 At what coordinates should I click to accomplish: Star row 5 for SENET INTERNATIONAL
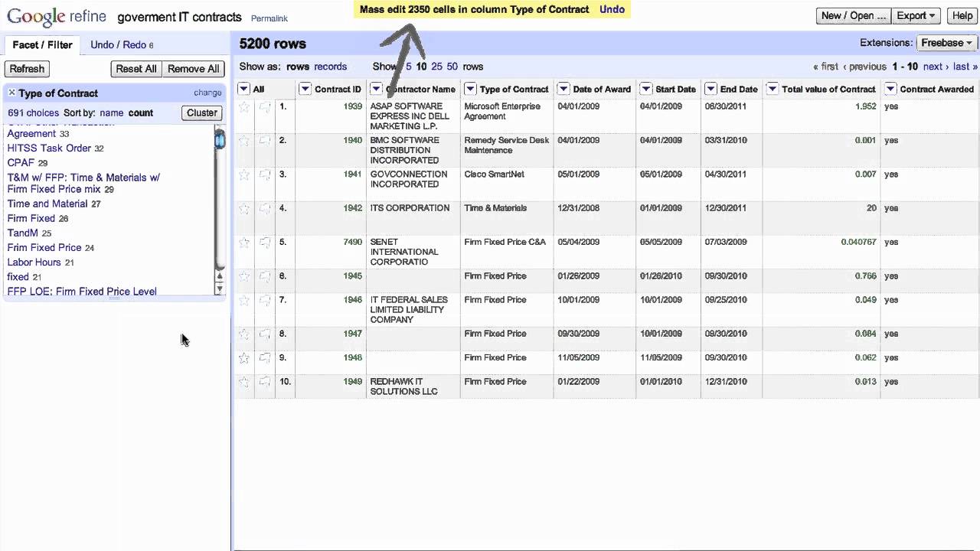coord(244,243)
